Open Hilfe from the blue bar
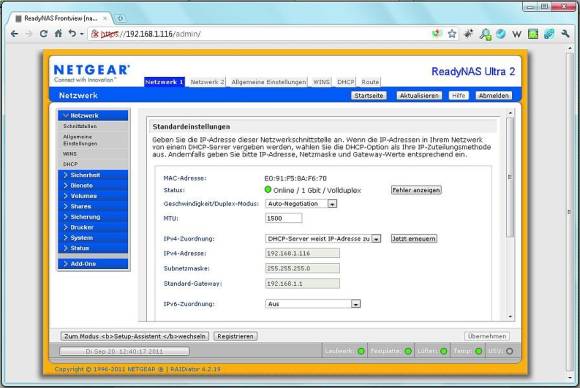This screenshot has height=388, width=580. [459, 95]
